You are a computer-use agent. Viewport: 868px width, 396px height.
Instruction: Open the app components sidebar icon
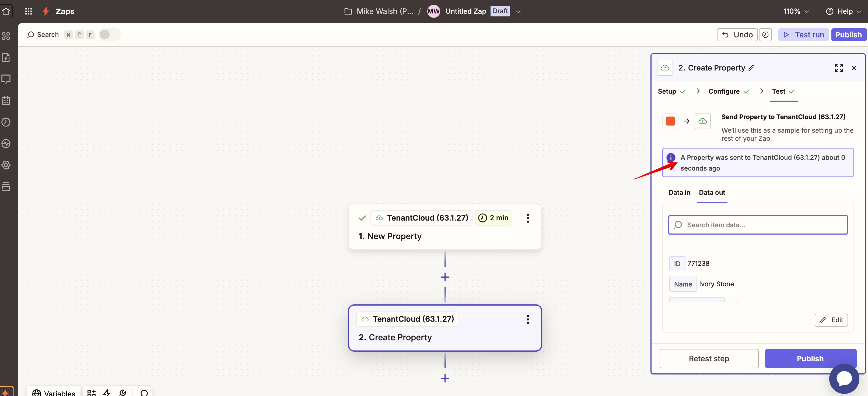pos(6,36)
